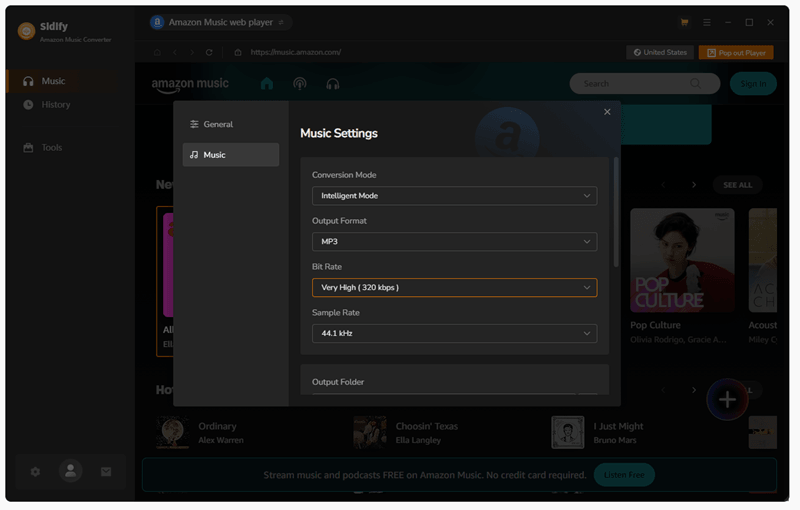Click the next carousel arrow near SEE ALL
This screenshot has width=800, height=510.
[694, 185]
